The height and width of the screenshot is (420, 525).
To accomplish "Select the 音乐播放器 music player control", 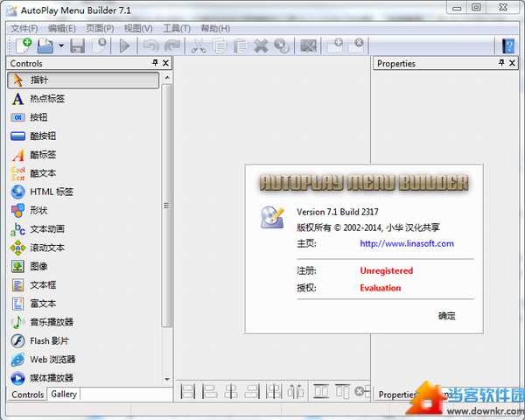I will coord(83,322).
